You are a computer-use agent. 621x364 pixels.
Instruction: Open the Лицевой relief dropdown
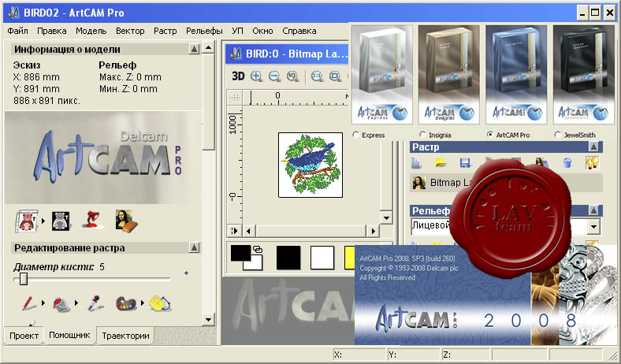[593, 227]
